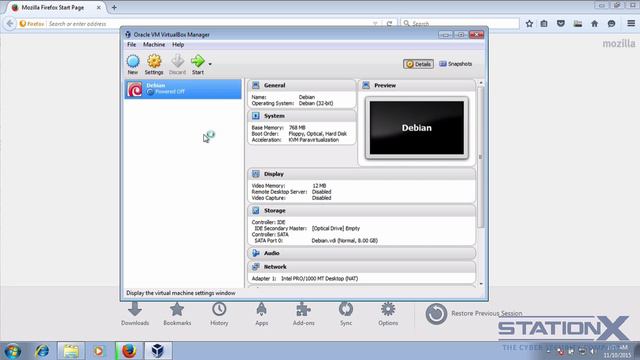Click the Audio section icon
This screenshot has height=360, width=640.
256,253
